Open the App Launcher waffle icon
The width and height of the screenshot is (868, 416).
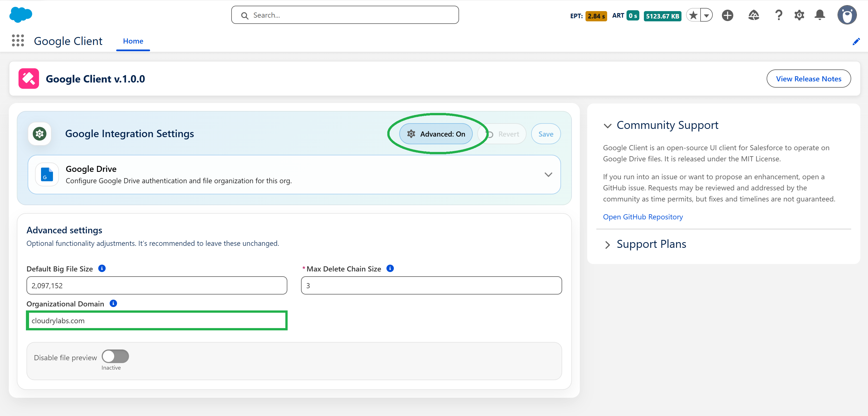pyautogui.click(x=18, y=40)
